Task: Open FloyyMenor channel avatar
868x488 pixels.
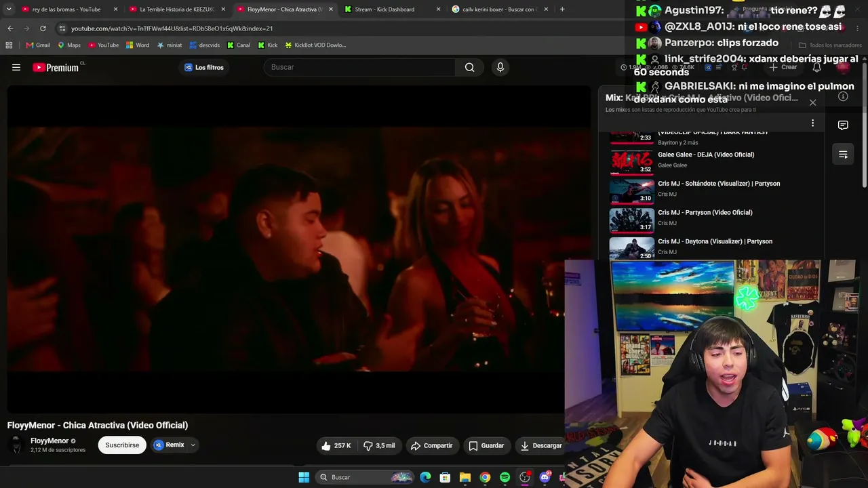Action: click(x=16, y=445)
